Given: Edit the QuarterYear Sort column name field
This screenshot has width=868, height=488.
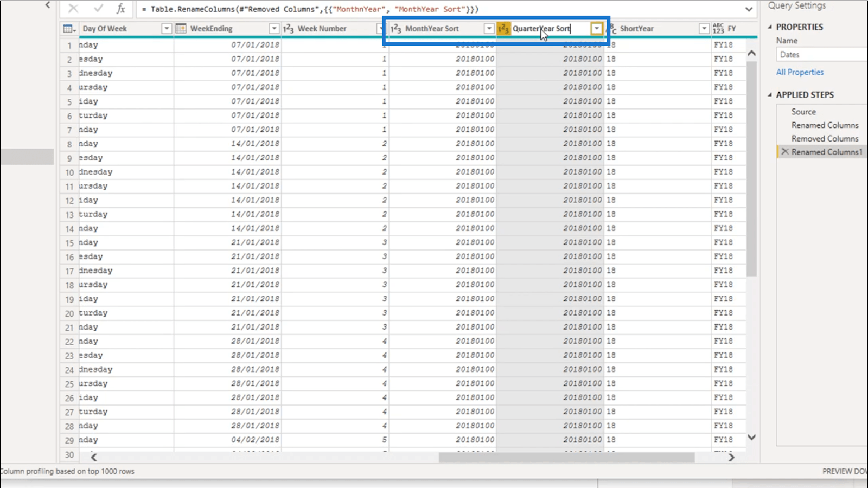Looking at the screenshot, I should [550, 29].
